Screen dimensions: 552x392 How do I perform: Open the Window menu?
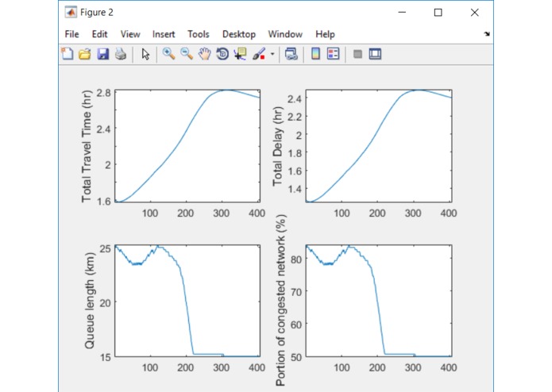(x=285, y=34)
